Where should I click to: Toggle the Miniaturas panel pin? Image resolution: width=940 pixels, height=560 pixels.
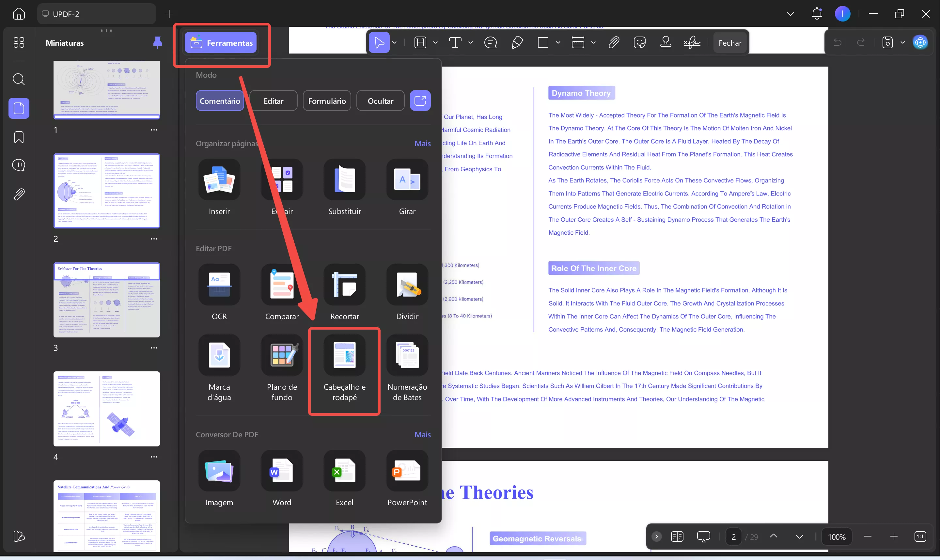[157, 43]
